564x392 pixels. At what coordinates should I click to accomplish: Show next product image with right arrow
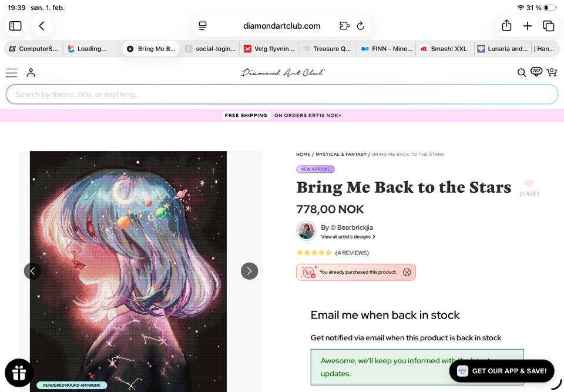249,271
